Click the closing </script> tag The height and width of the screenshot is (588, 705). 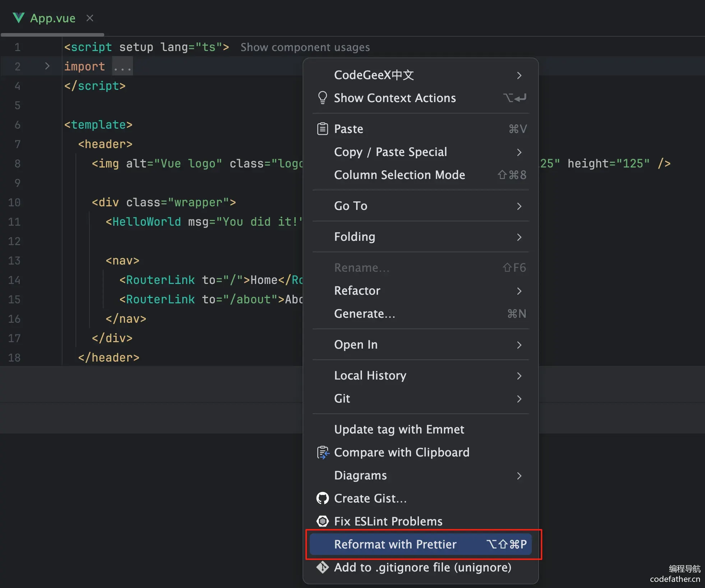[95, 86]
